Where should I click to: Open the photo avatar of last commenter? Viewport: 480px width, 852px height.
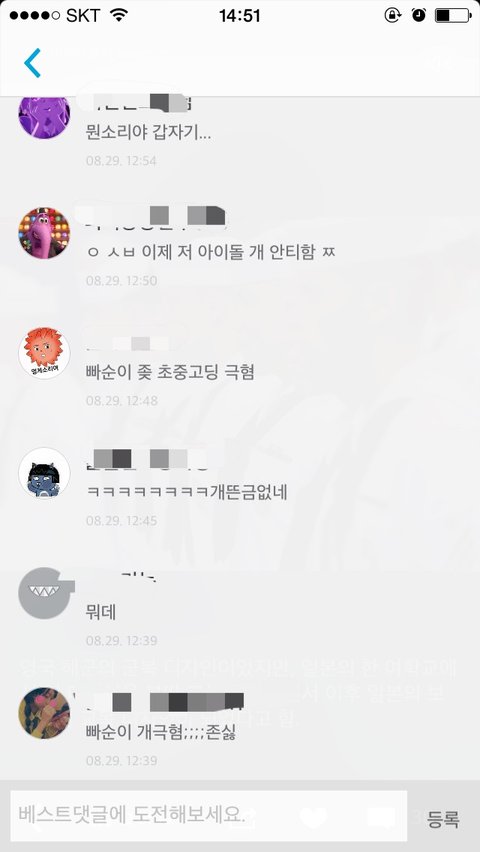(x=44, y=713)
